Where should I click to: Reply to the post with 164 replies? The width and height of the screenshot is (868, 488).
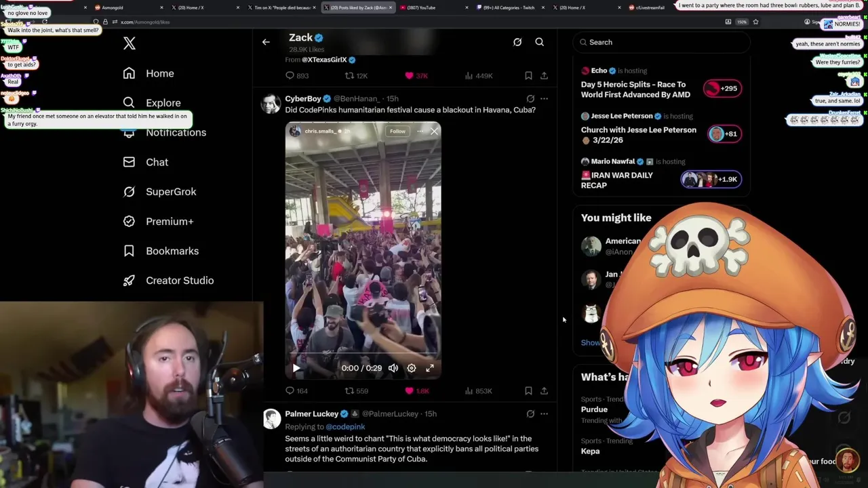point(296,391)
